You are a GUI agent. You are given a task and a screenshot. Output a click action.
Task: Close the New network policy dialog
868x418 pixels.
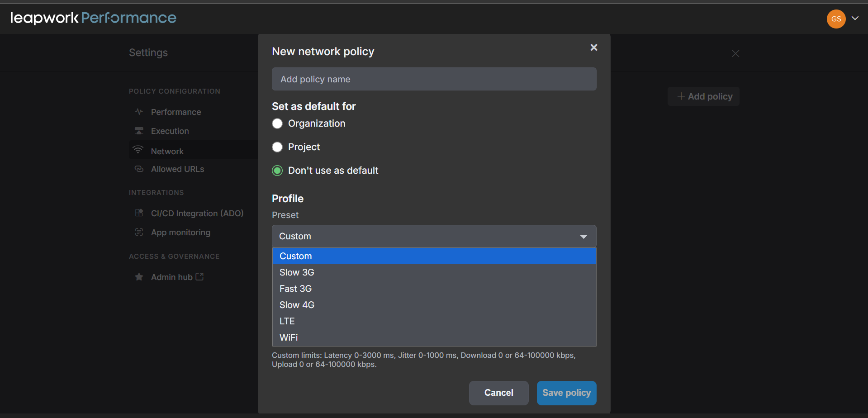click(x=594, y=47)
